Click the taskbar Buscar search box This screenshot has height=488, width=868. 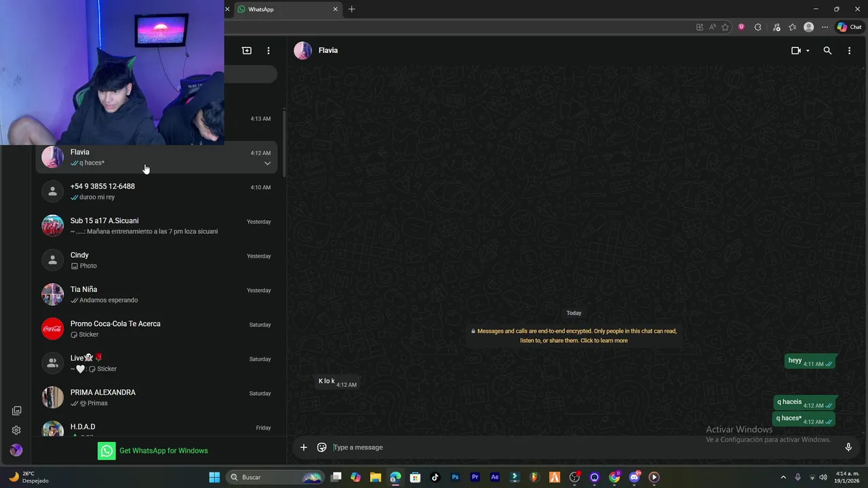point(275,477)
